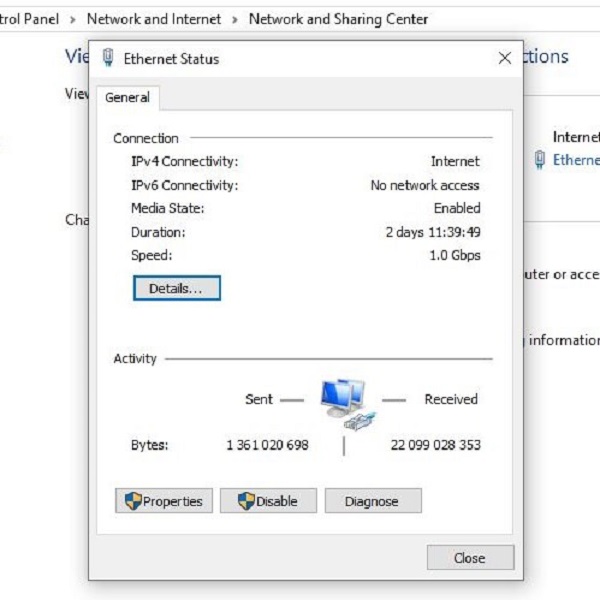Click the 'IPv4 Connectivity:' label

pyautogui.click(x=184, y=161)
